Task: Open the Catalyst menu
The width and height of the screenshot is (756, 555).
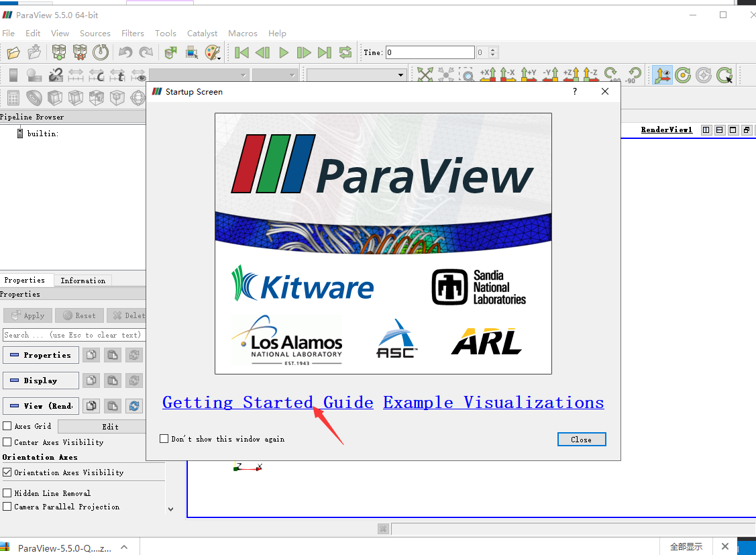Action: click(202, 34)
